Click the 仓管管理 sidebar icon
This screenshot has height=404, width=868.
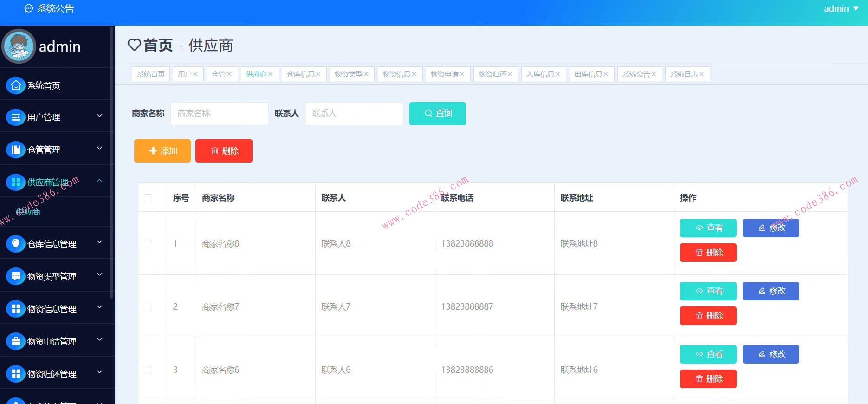point(16,150)
